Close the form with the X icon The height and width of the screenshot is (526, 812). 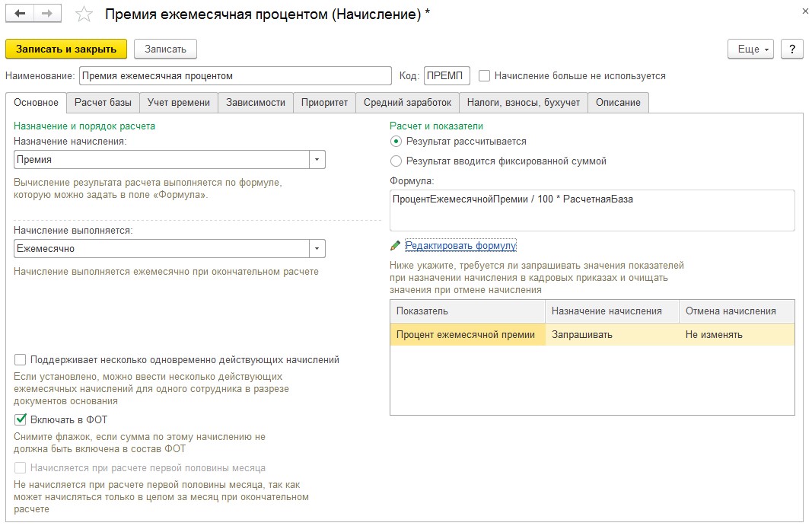(805, 11)
